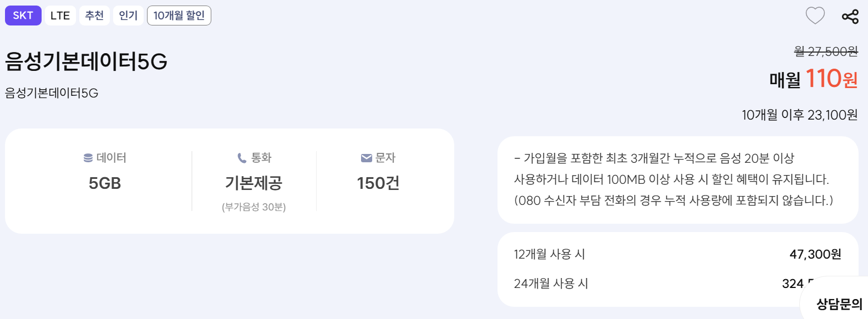The image size is (868, 319).
Task: Select the LTE network badge
Action: tap(60, 15)
